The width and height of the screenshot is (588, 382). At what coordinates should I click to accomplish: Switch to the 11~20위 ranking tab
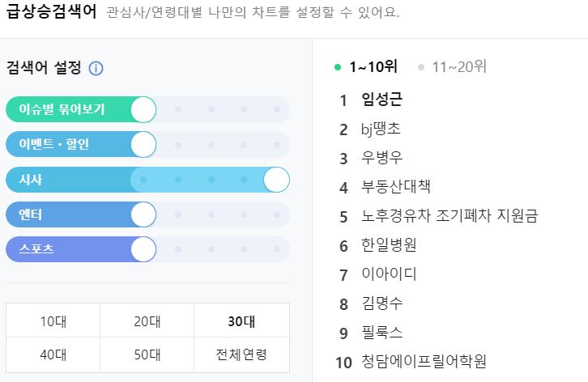pos(458,67)
